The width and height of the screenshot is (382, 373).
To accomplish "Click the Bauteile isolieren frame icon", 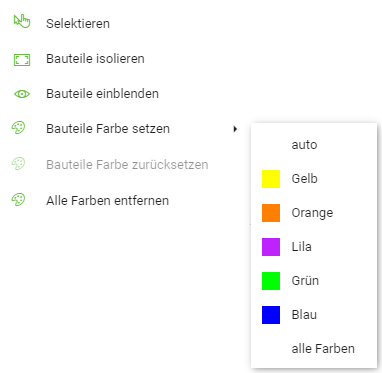I will point(22,60).
